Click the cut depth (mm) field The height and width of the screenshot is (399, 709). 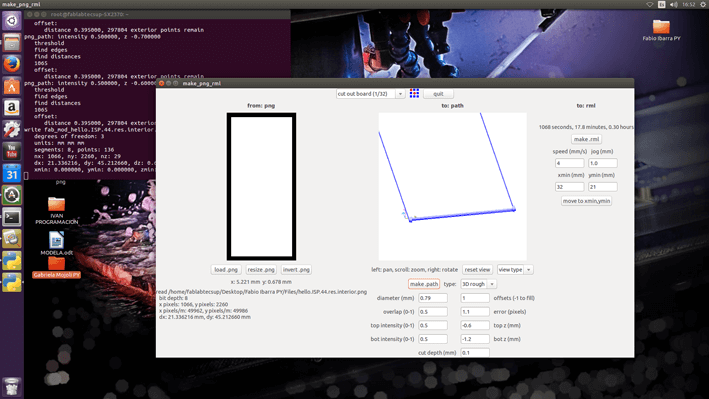[475, 352]
